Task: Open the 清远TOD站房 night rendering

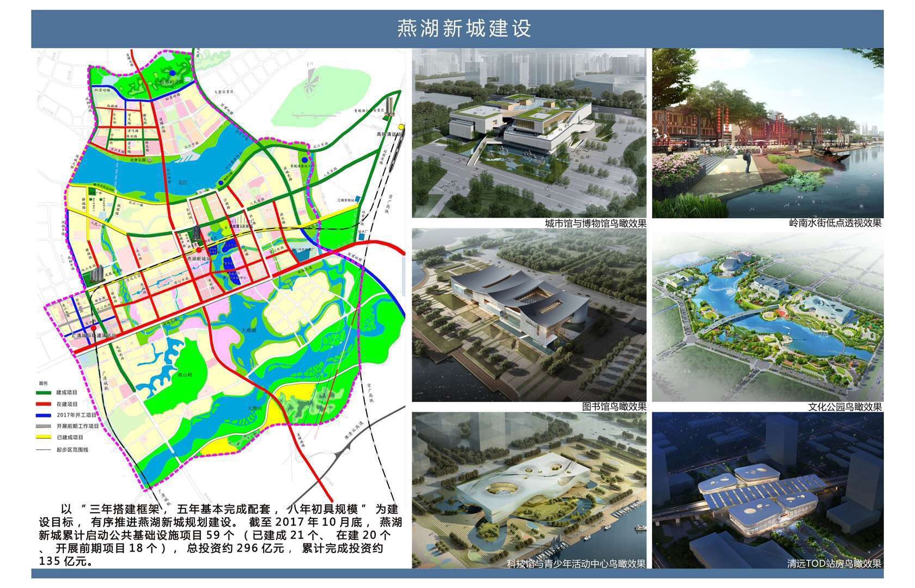Action: click(767, 490)
